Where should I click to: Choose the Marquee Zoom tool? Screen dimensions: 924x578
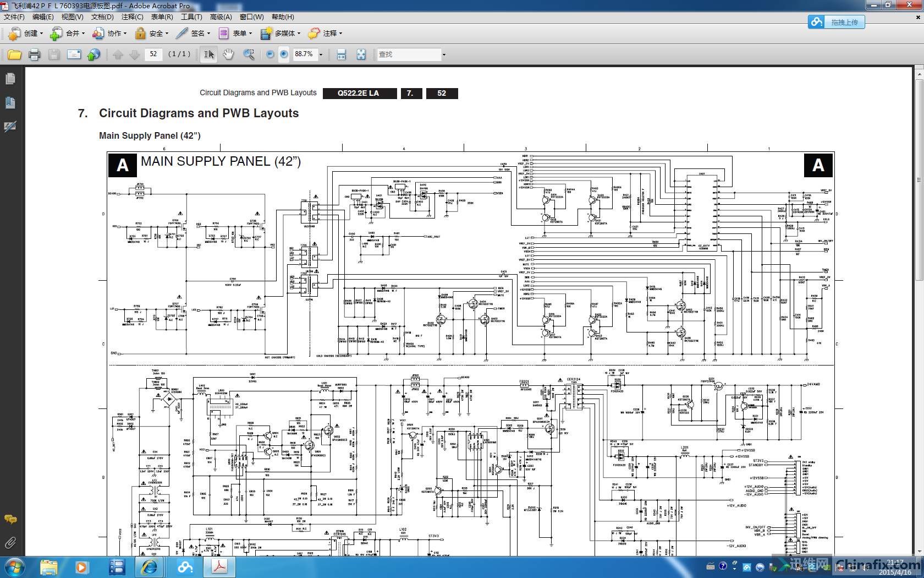(249, 54)
